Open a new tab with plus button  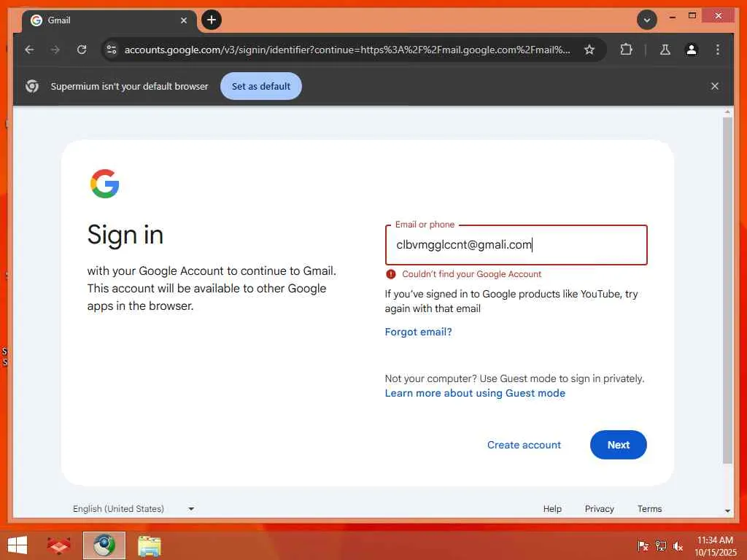212,20
